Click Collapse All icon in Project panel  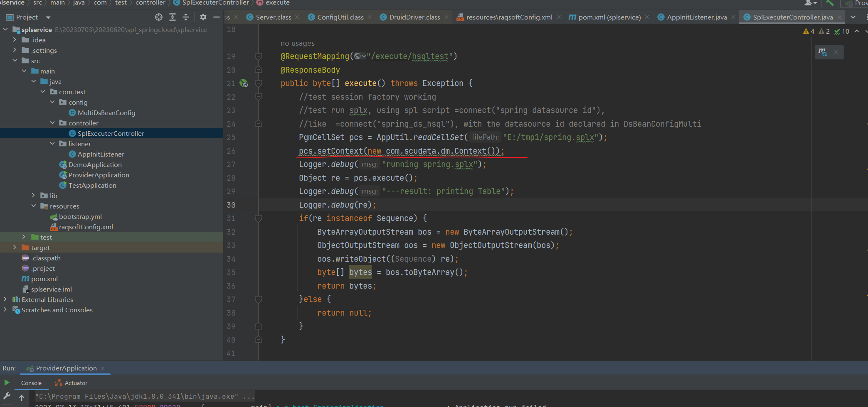[186, 17]
